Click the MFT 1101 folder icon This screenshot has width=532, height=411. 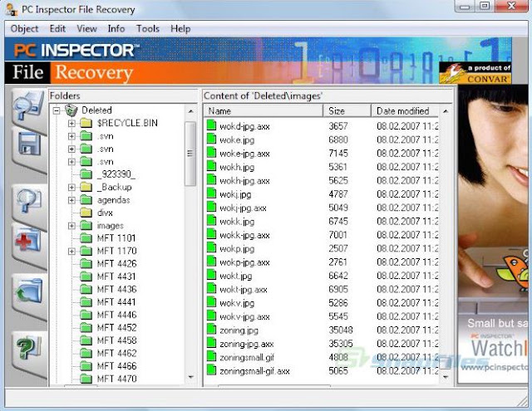(x=86, y=238)
